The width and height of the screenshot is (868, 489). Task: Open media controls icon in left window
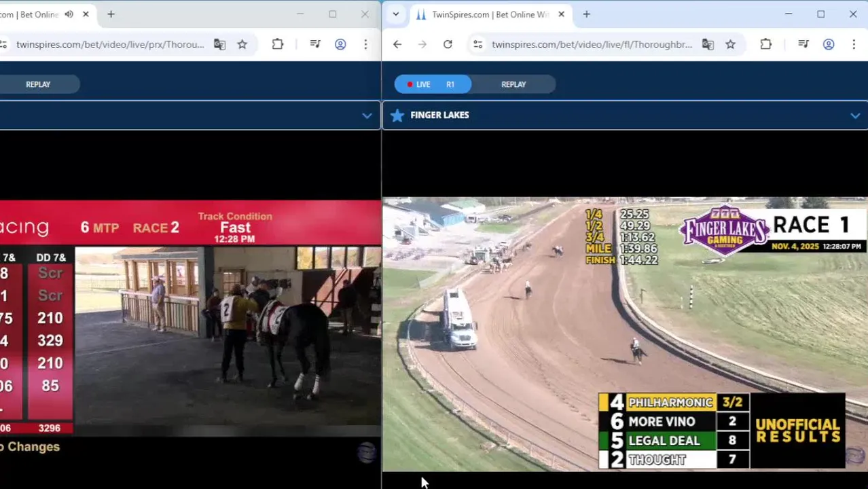(315, 44)
